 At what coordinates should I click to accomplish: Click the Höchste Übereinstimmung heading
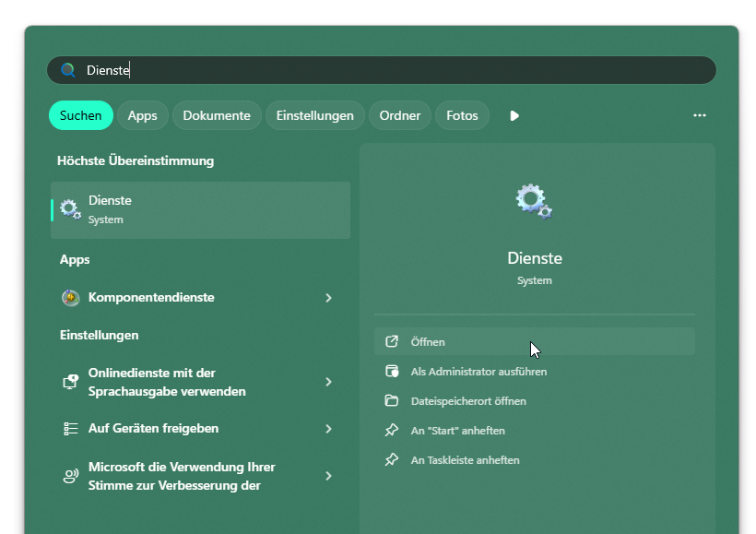point(136,160)
